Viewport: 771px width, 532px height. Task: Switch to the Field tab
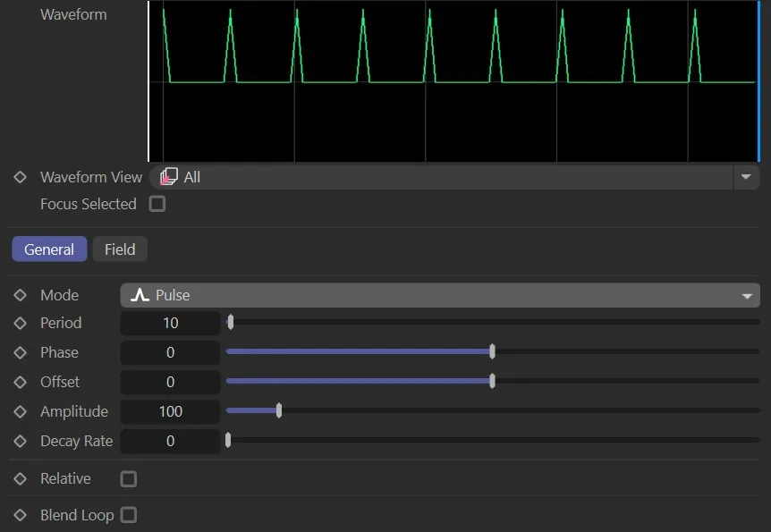[119, 249]
